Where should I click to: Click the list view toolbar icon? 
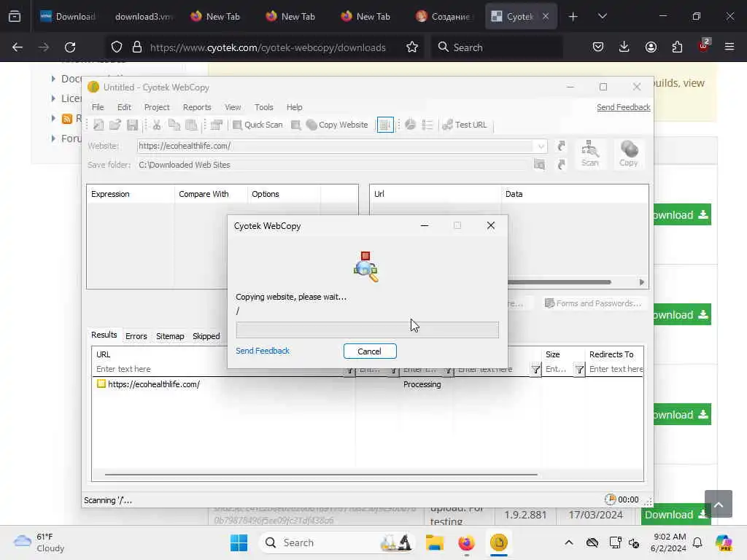427,125
